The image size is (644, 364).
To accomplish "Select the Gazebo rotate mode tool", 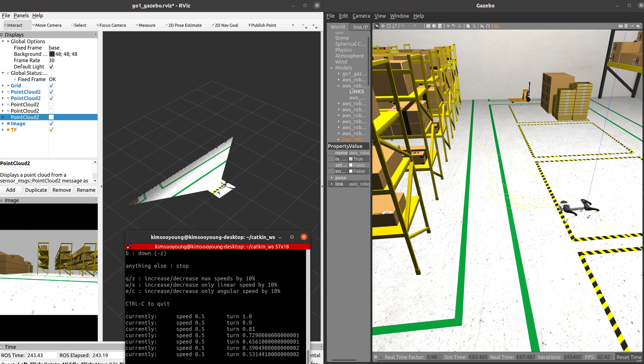I will [x=389, y=26].
